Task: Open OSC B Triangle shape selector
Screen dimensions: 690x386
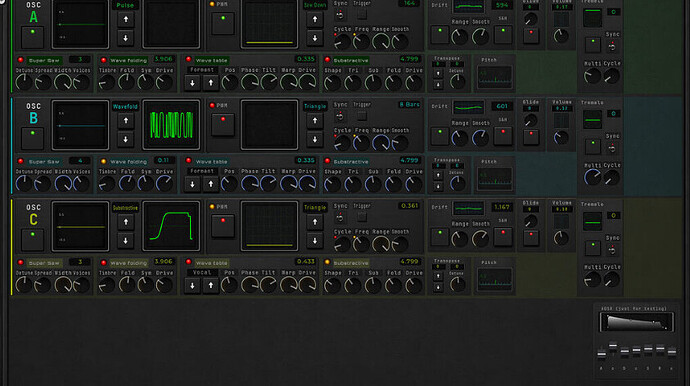Action: coord(315,107)
